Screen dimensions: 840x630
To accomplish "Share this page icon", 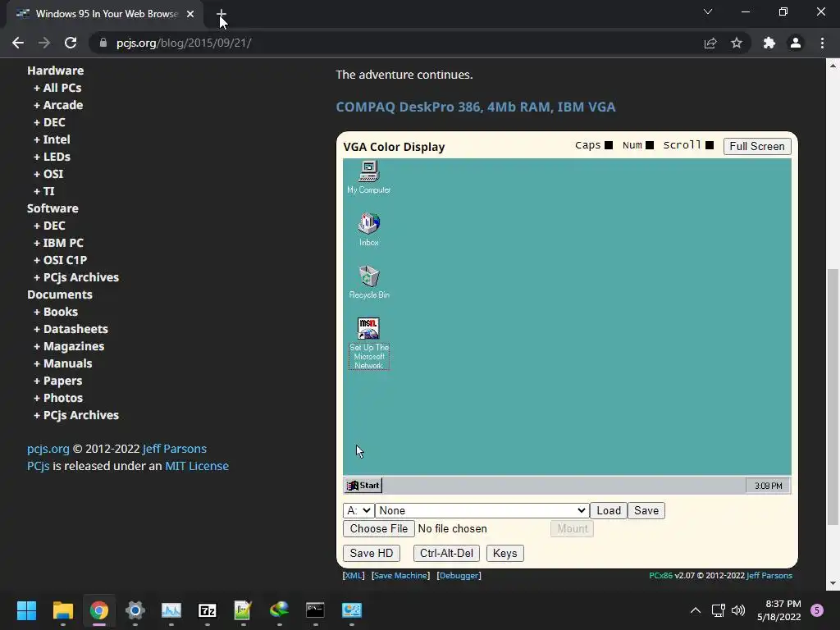I will (x=710, y=43).
